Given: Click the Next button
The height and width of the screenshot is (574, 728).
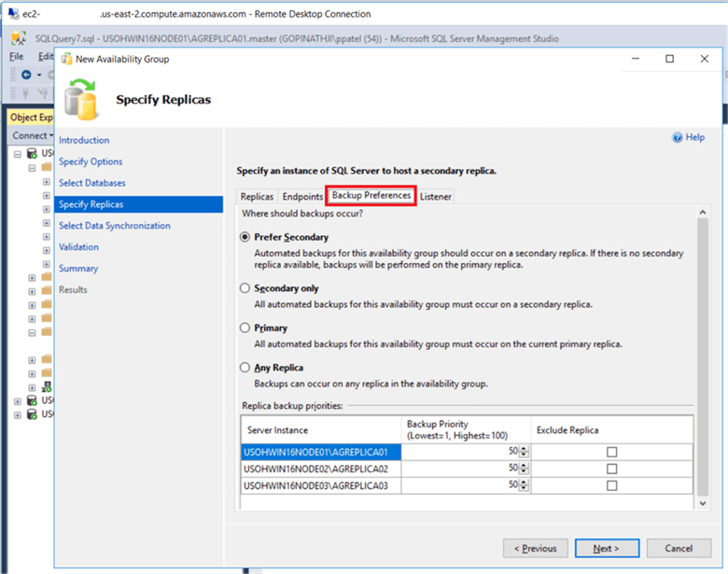Looking at the screenshot, I should (606, 548).
